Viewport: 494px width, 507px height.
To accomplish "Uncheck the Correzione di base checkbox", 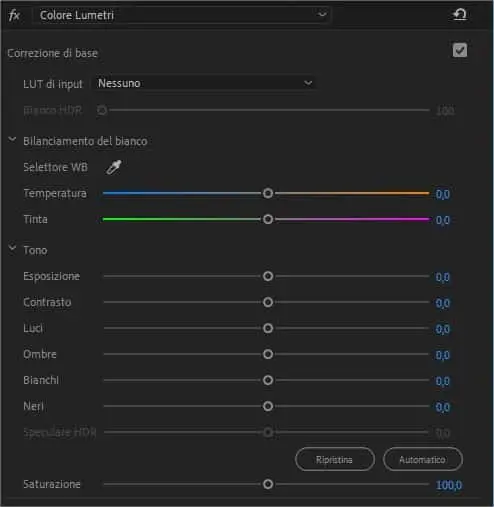I will pyautogui.click(x=460, y=50).
